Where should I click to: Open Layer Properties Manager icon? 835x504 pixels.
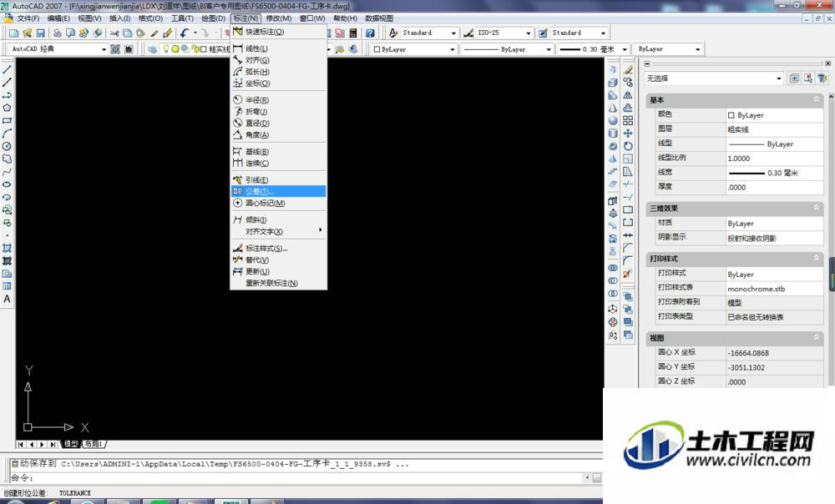152,49
